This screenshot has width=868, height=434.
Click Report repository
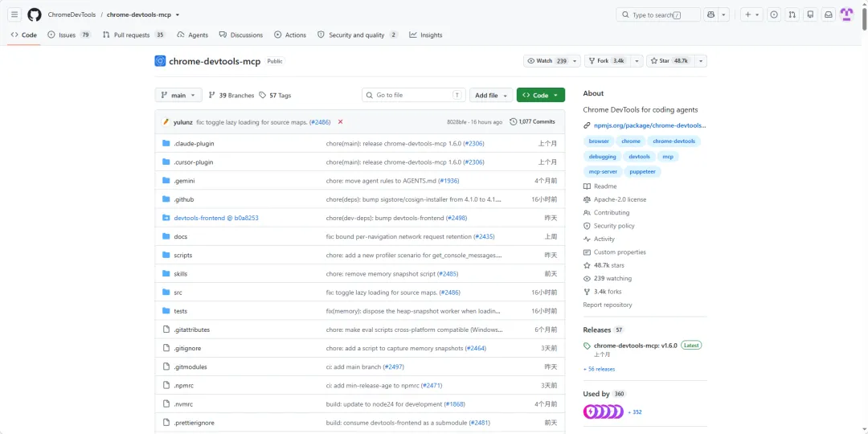click(x=608, y=305)
